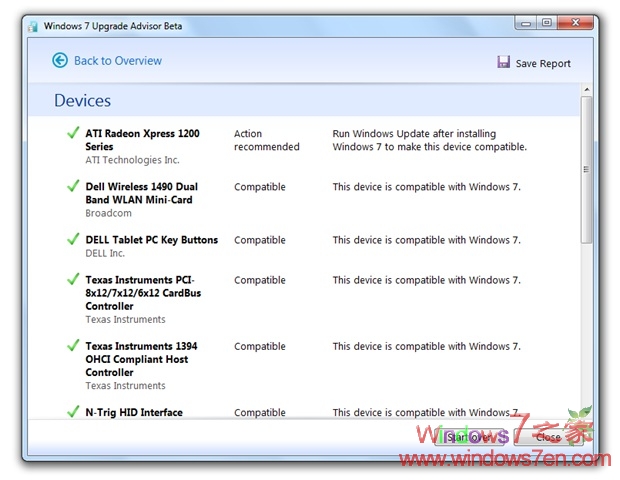620x480 pixels.
Task: Go to Back to Overview link
Action: coord(117,61)
